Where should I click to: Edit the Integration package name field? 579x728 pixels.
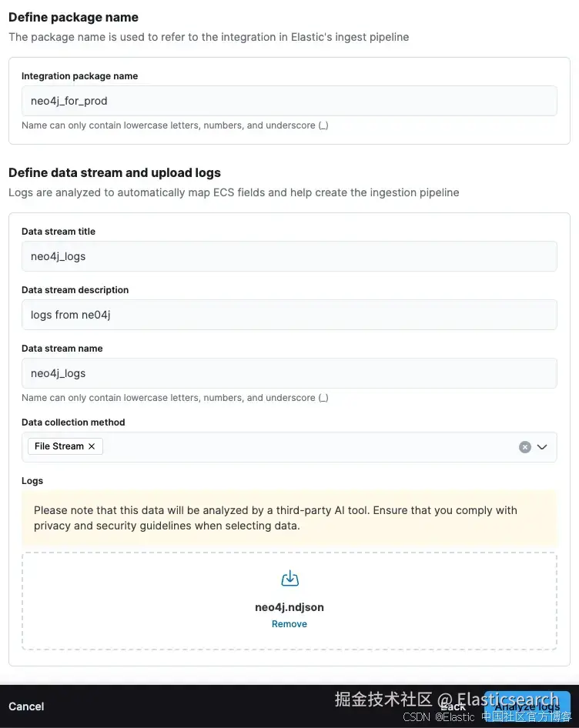tap(289, 101)
